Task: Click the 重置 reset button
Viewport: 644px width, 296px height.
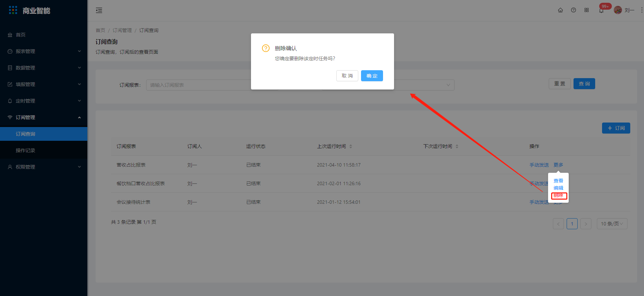Action: click(x=560, y=84)
